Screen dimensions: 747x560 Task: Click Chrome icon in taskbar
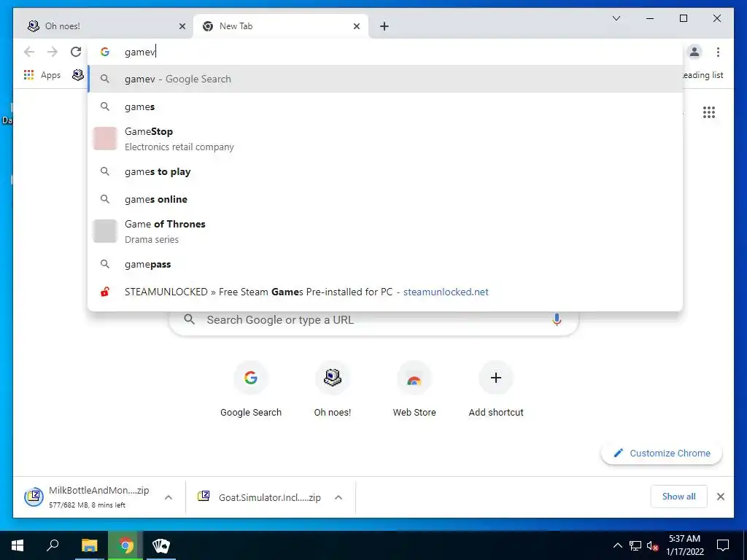[125, 545]
